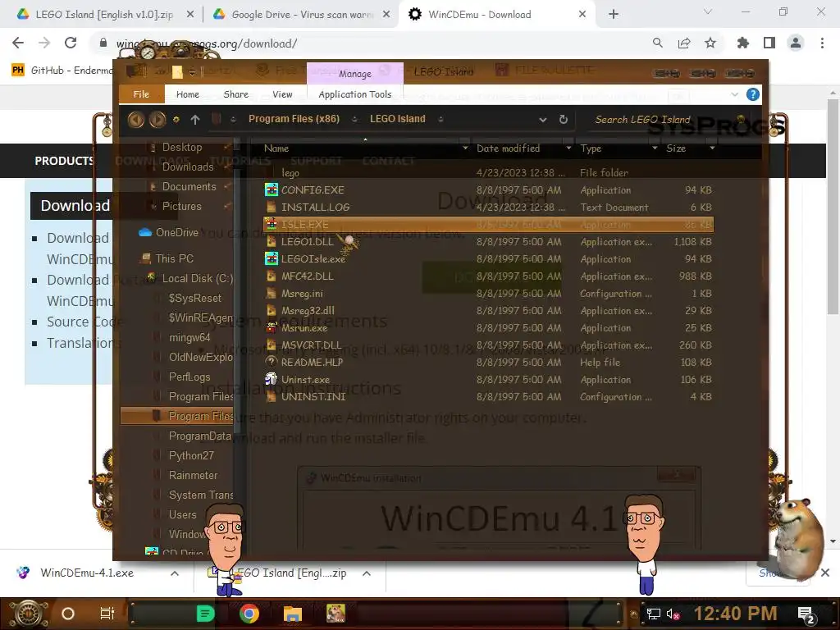The height and width of the screenshot is (630, 840).
Task: Open the Chrome tab search chevron
Action: [x=708, y=11]
